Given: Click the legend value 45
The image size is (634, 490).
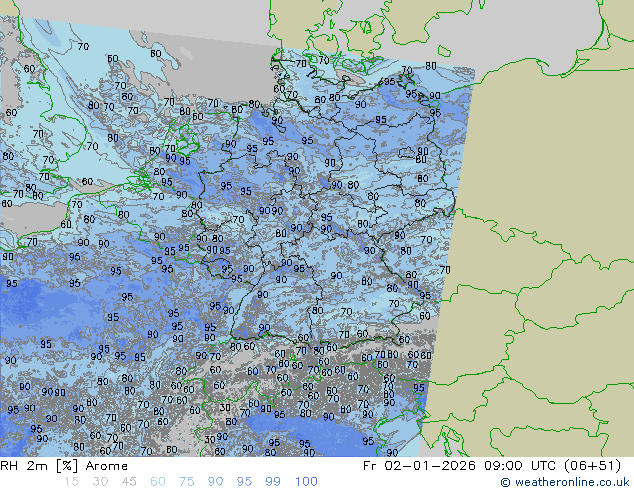Looking at the screenshot, I should (129, 482).
